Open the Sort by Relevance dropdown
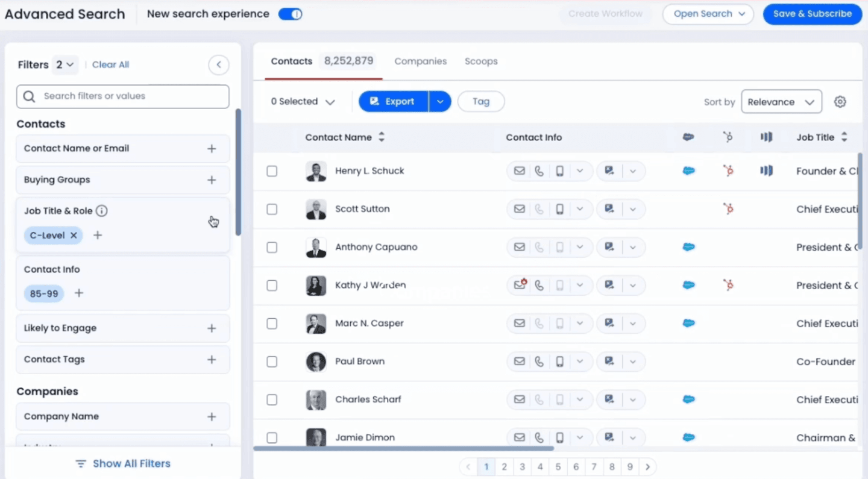Screen dimensions: 868x479 [x=781, y=102]
